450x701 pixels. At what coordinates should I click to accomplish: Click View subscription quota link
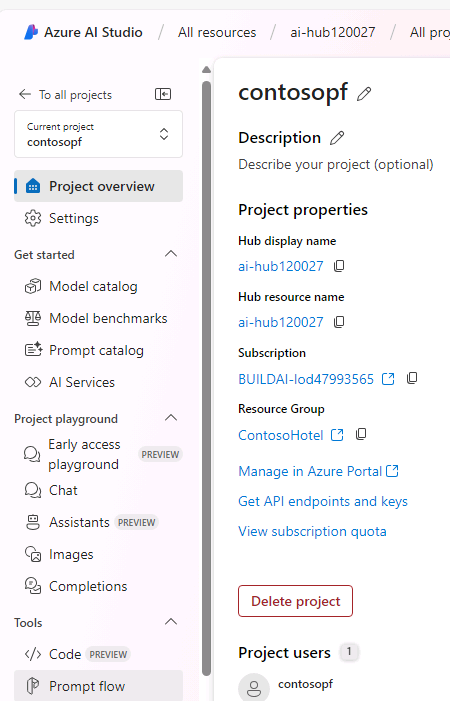click(312, 532)
